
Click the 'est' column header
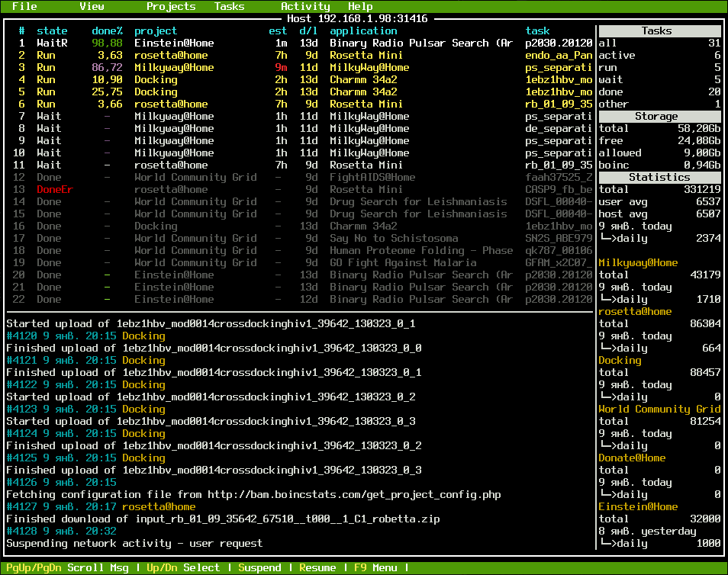click(278, 31)
